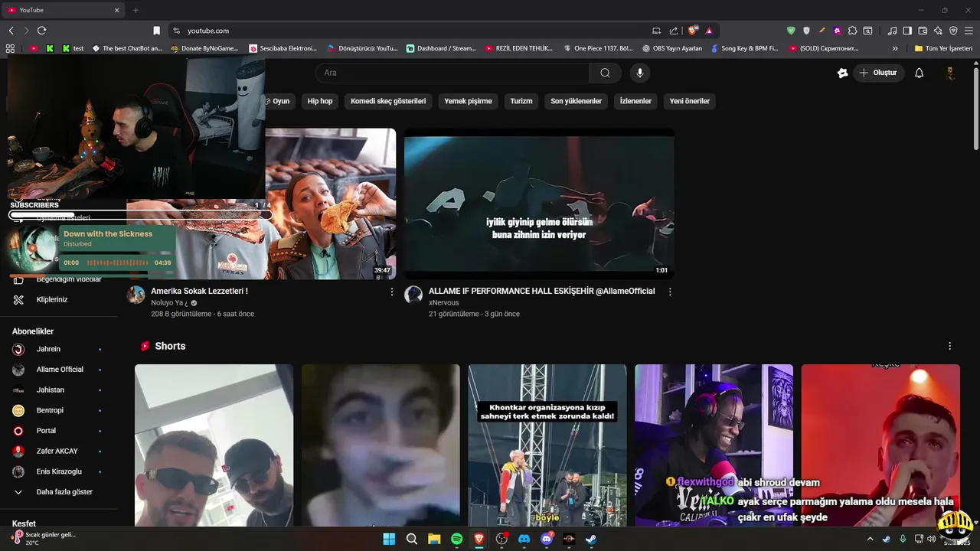Screen dimensions: 980x551
Task: Open the Windows Start menu
Action: 389,539
